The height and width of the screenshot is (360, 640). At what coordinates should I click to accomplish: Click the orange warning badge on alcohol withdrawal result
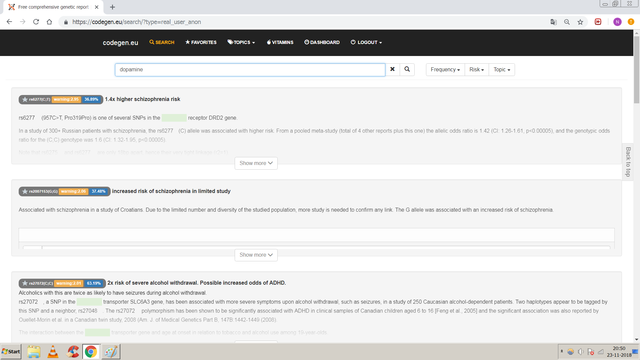click(69, 283)
